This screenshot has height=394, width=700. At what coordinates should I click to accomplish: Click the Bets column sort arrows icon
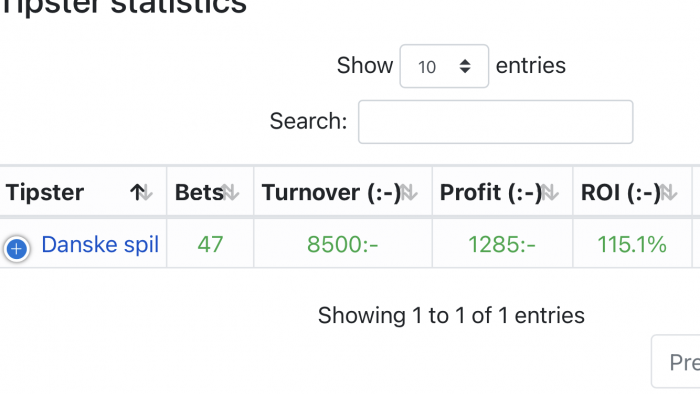click(230, 193)
